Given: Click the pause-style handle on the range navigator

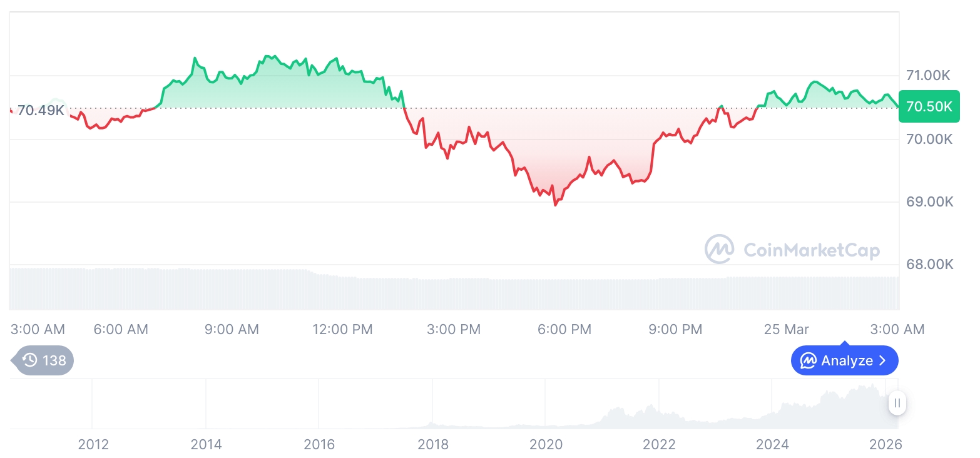Looking at the screenshot, I should [897, 403].
